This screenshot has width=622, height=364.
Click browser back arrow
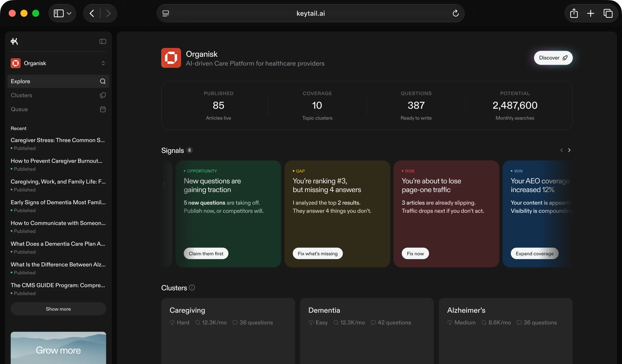coord(92,13)
